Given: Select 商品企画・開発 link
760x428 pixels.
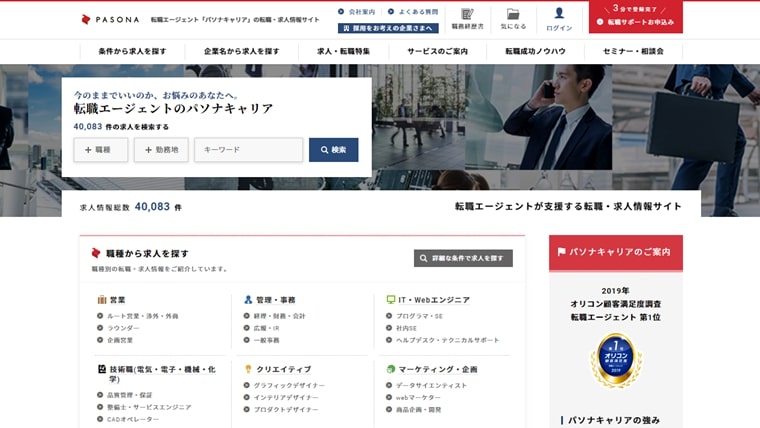Looking at the screenshot, I should [419, 410].
